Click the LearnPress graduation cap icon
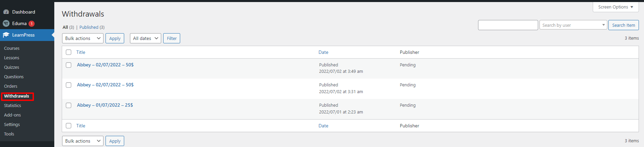The width and height of the screenshot is (644, 147). pos(6,35)
